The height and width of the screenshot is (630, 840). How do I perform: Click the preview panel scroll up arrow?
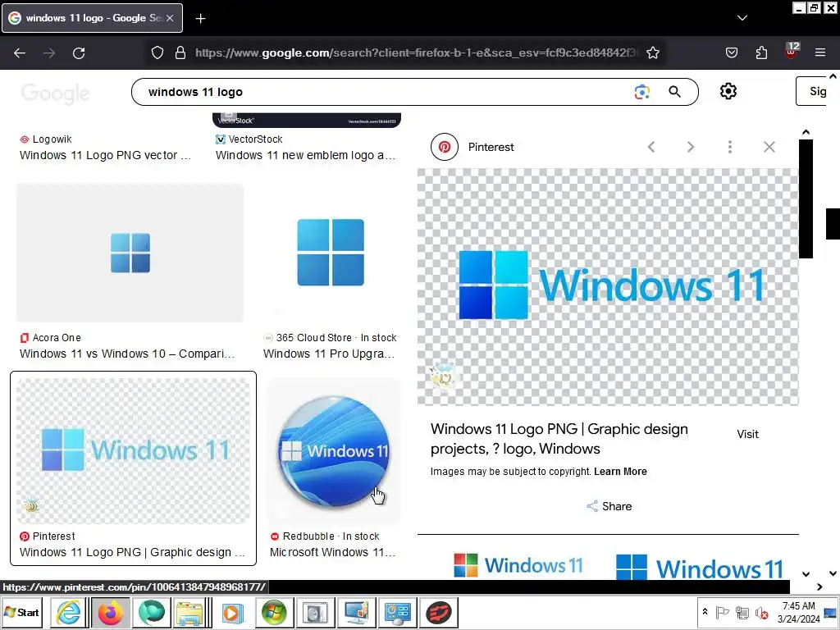pos(806,132)
